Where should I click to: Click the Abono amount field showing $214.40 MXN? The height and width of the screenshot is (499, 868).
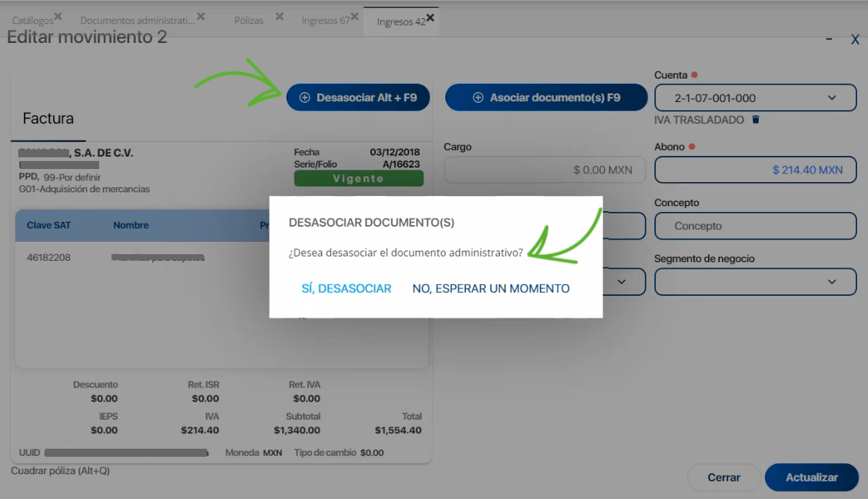[755, 170]
